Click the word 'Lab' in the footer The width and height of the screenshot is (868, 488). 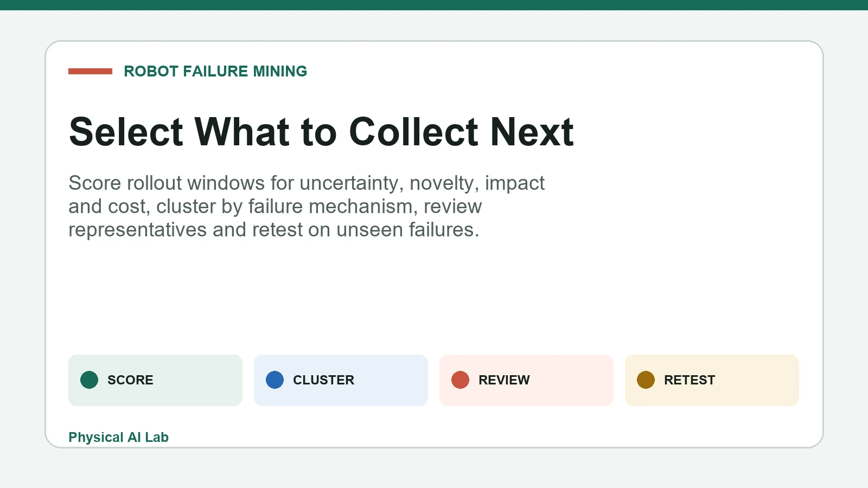pos(157,437)
